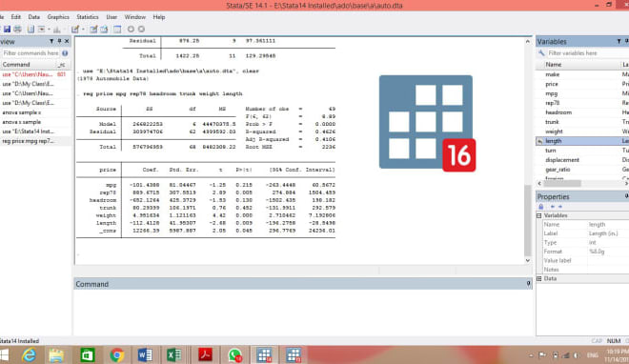Open the Help menu
The height and width of the screenshot is (364, 629).
[159, 17]
